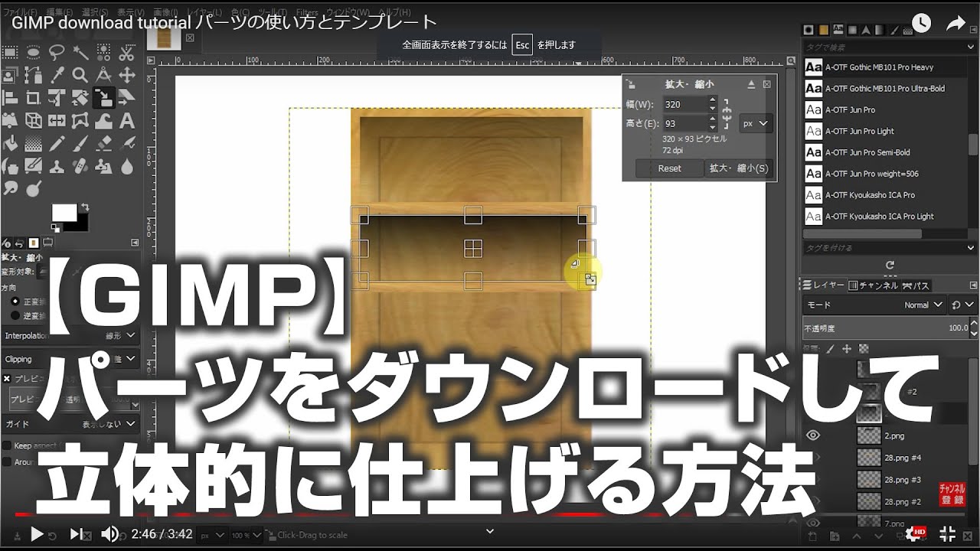
Task: Select the Select by Color tool
Action: 103,53
